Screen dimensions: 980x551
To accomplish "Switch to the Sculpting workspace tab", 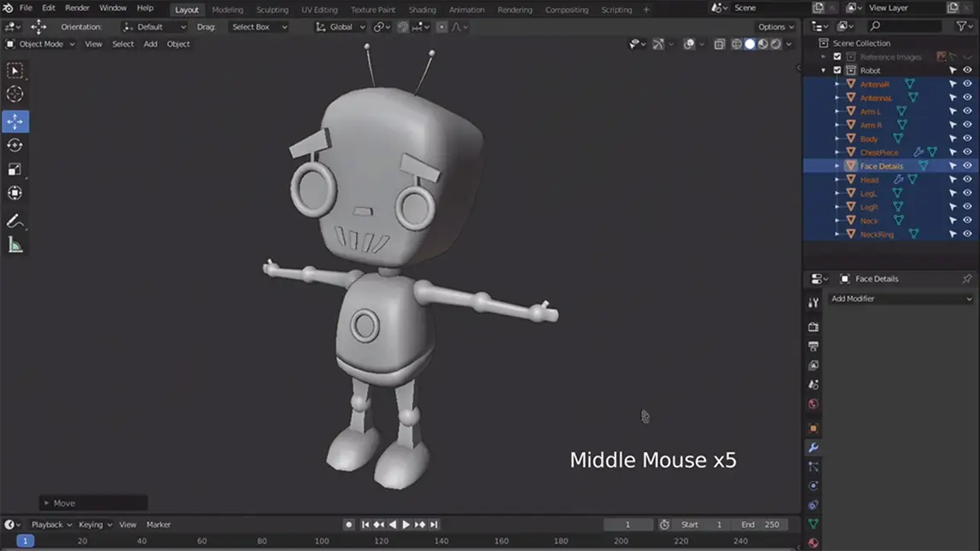I will point(272,10).
